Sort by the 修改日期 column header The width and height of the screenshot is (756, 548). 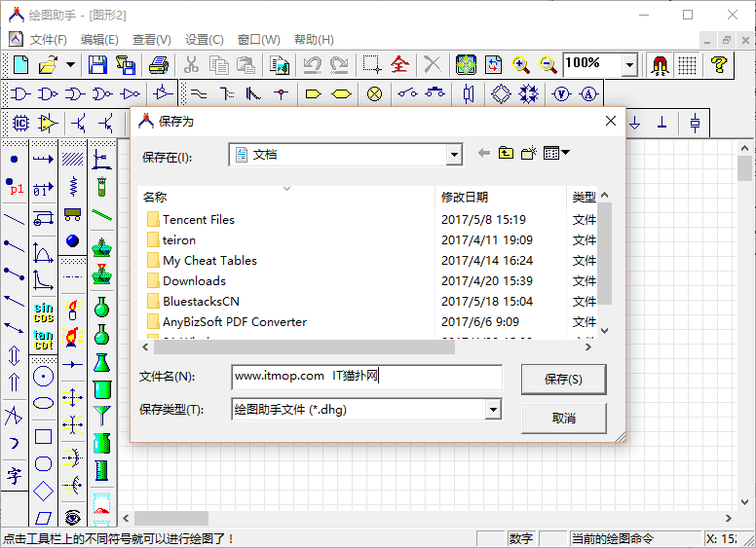501,197
